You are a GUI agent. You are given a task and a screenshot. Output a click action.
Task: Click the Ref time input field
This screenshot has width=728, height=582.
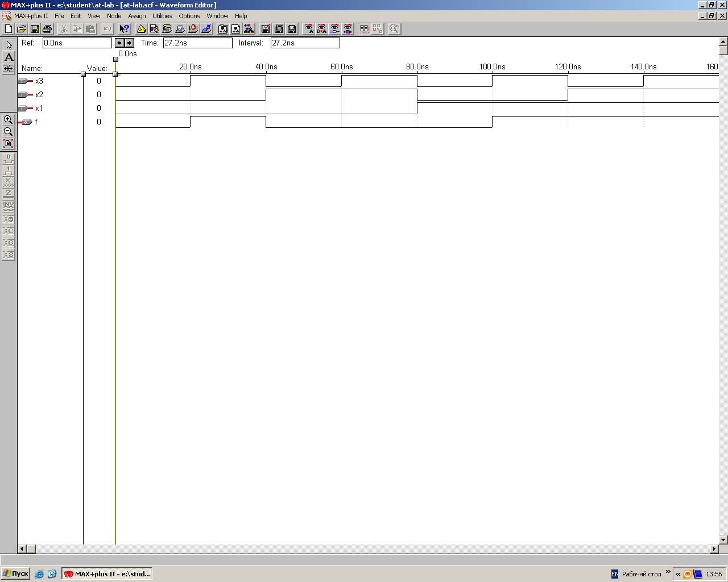click(77, 43)
